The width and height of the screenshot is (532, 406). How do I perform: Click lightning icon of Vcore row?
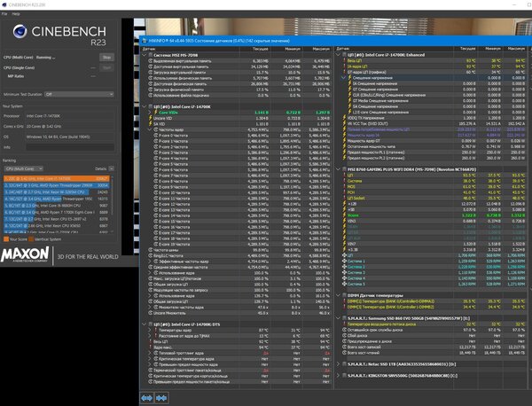coord(344,215)
